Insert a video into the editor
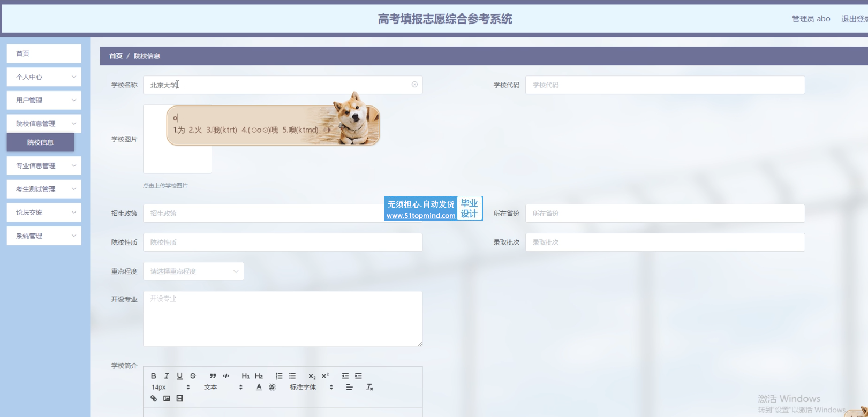Viewport: 868px width, 417px height. pos(180,398)
